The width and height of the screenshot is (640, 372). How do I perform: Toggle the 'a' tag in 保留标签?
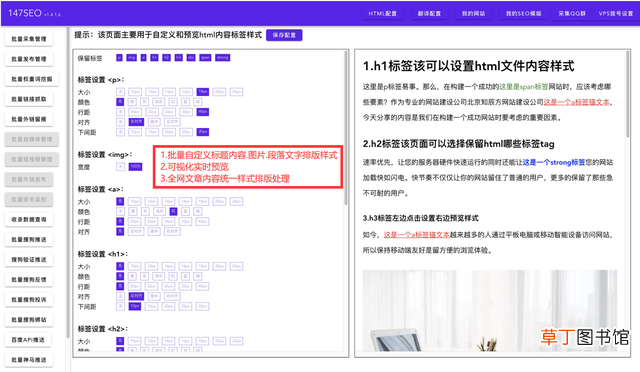(x=143, y=58)
